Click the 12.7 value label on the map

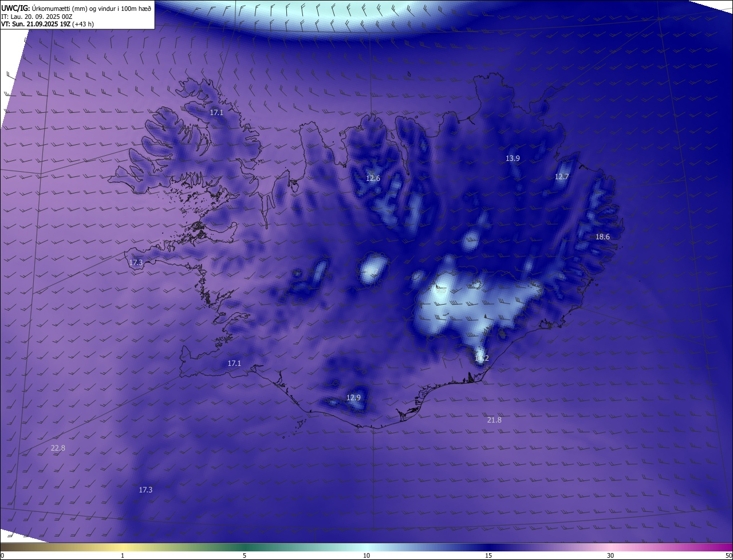[562, 177]
